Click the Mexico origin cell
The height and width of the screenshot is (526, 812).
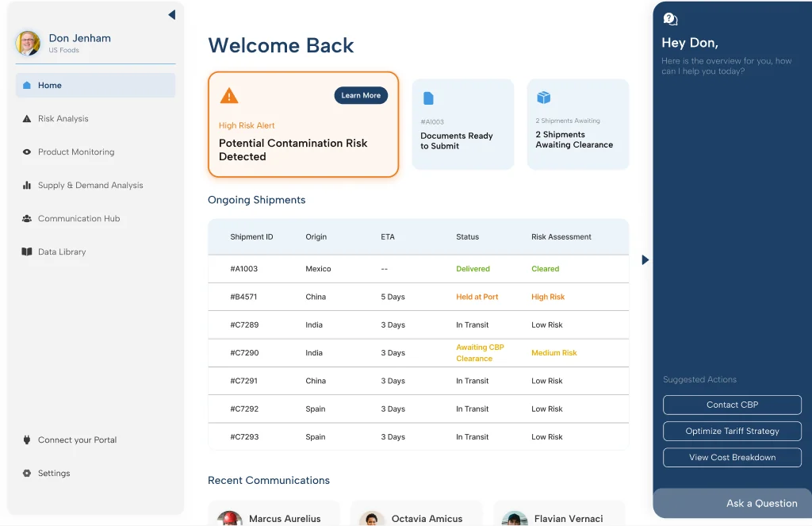(x=318, y=269)
